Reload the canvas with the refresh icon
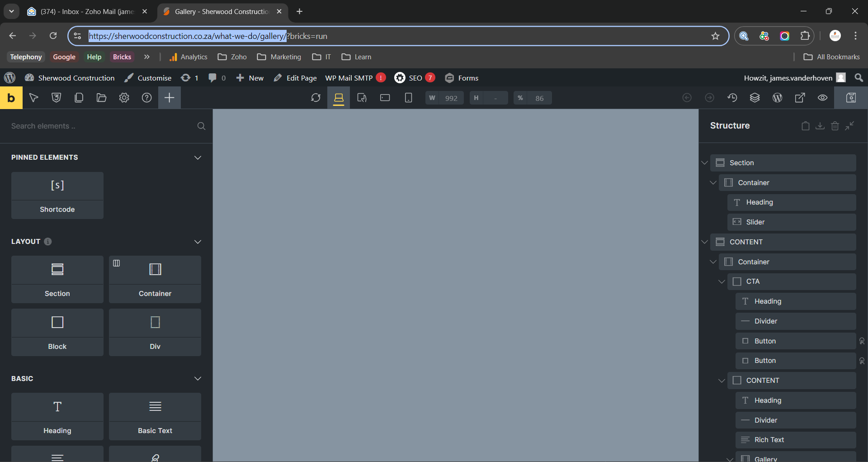 click(316, 98)
